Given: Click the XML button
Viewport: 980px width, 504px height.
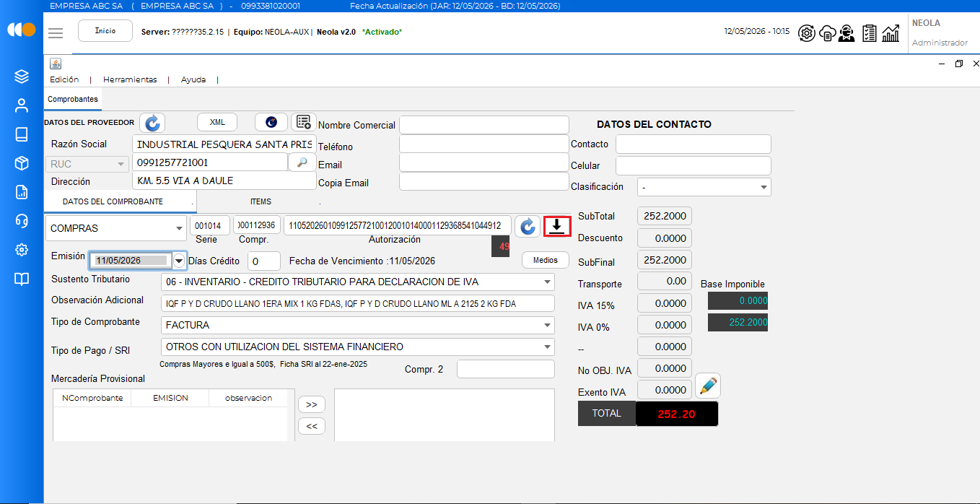Looking at the screenshot, I should point(217,122).
